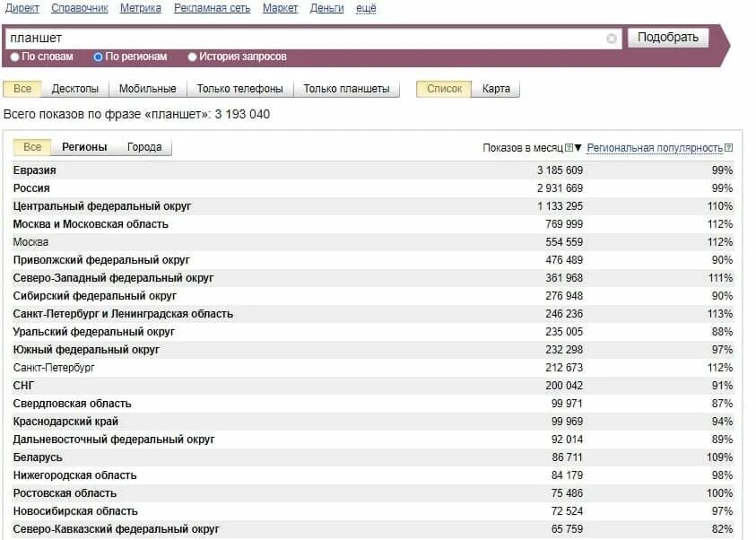
Task: Click the Беларусь row
Action: pos(373,457)
